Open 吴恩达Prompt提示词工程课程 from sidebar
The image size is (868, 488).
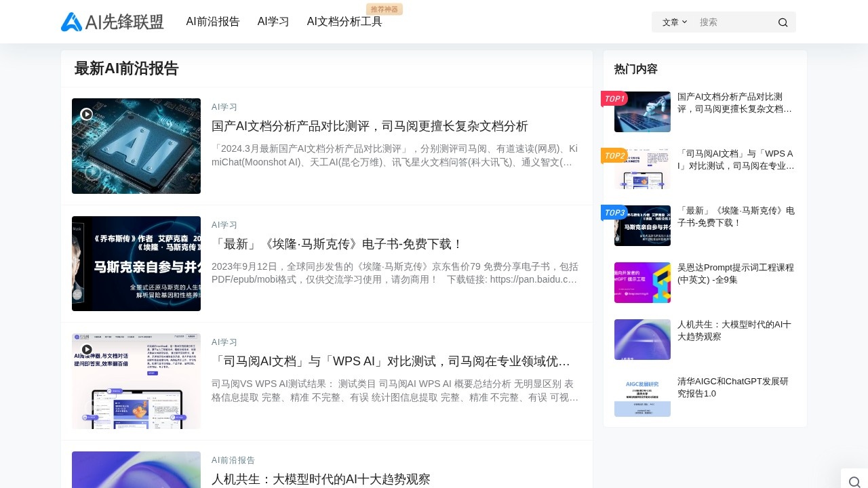click(736, 273)
